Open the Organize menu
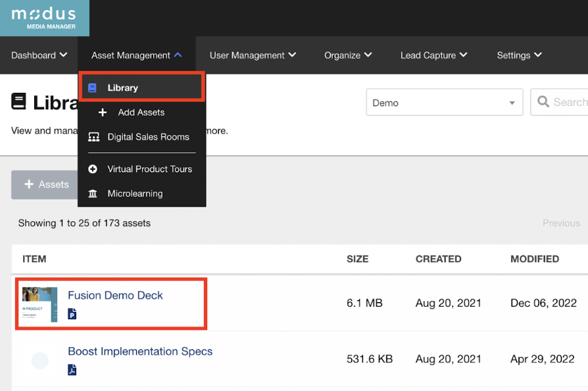This screenshot has height=391, width=588. point(348,55)
